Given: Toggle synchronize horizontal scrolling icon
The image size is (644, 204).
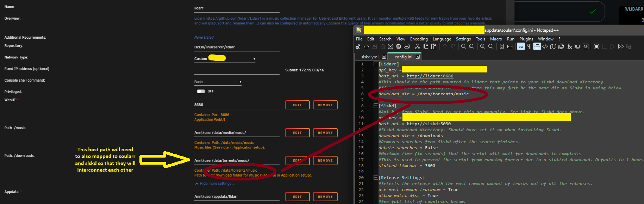Looking at the screenshot, I should (x=510, y=46).
